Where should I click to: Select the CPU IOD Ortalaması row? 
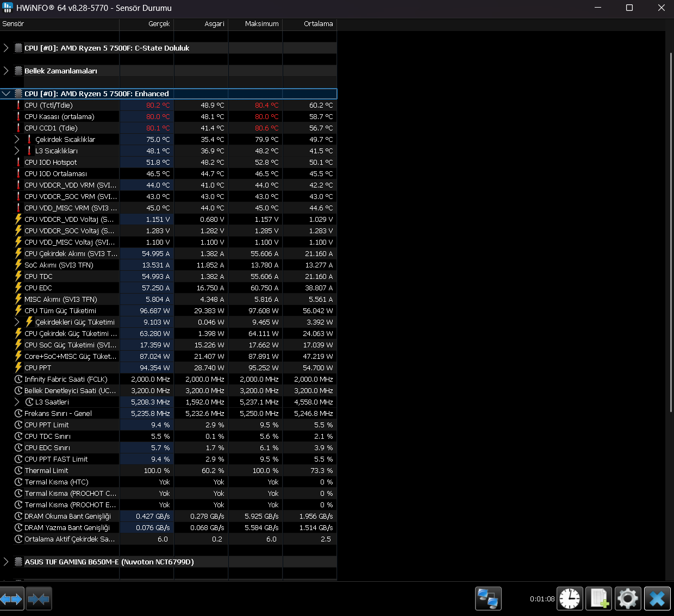(x=168, y=174)
